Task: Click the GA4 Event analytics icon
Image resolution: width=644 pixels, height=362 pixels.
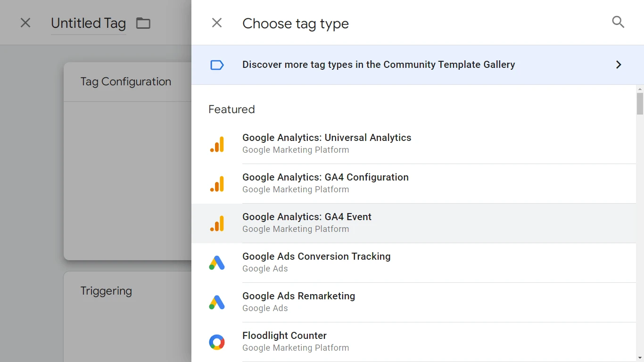Action: click(217, 223)
